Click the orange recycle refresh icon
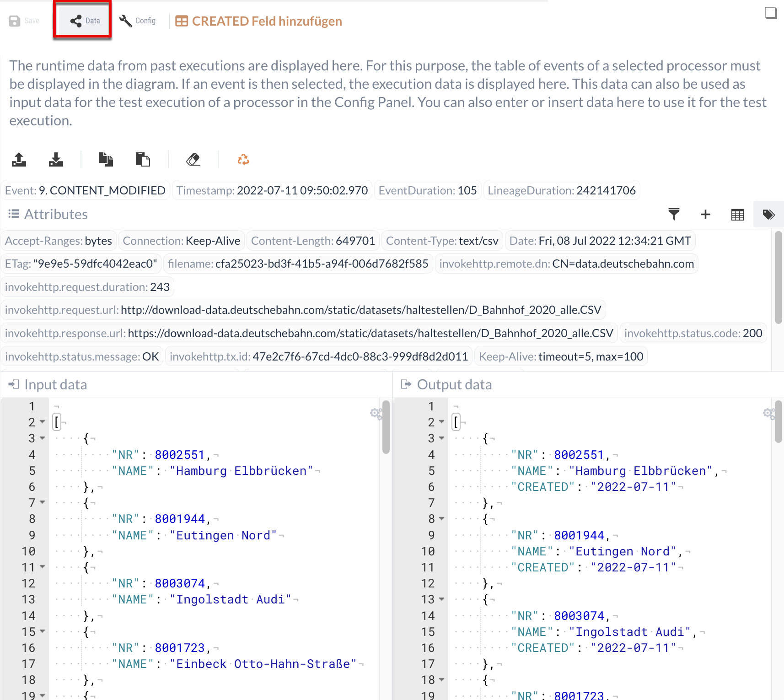Viewport: 784px width, 700px height. point(243,160)
